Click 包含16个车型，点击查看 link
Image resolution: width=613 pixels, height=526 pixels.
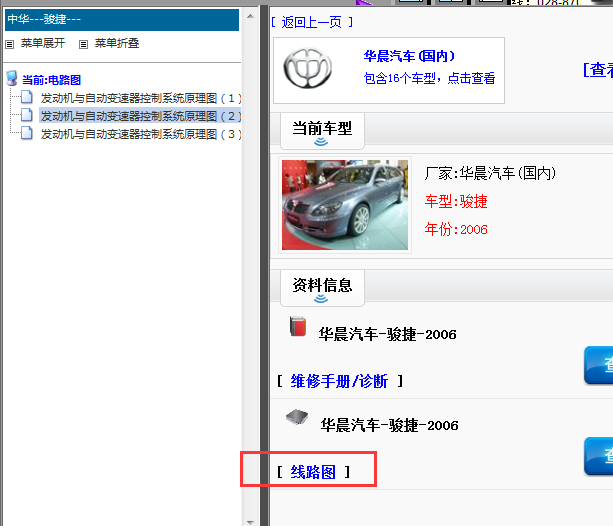point(429,78)
